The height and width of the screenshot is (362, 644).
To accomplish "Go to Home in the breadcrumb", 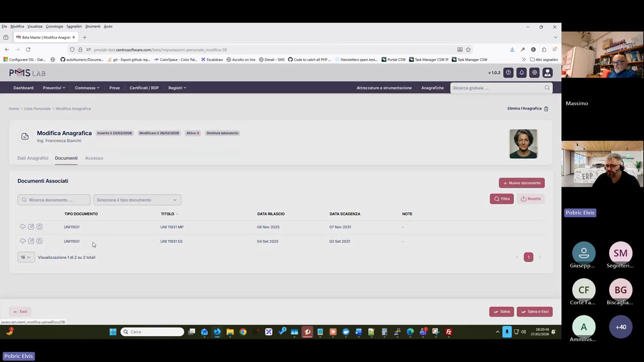I will pos(14,109).
